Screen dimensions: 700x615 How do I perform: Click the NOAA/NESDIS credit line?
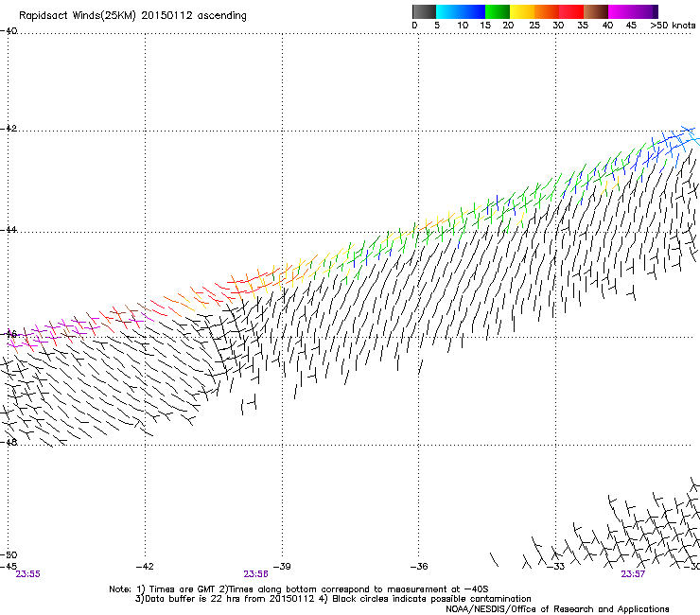click(557, 609)
